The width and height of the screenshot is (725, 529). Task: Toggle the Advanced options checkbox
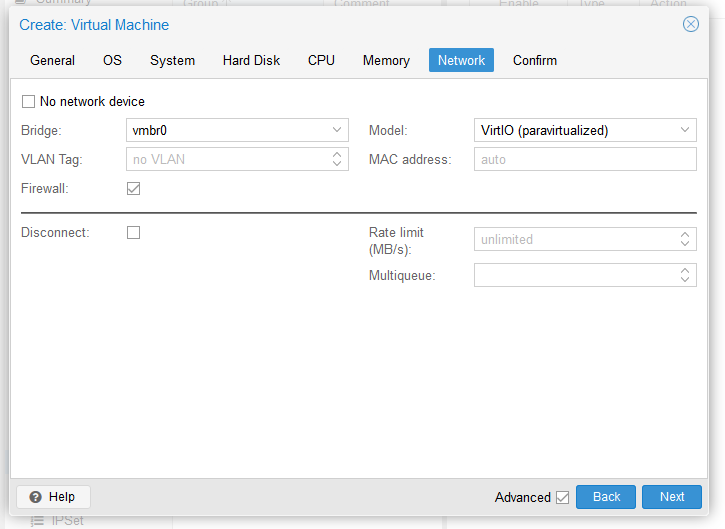(562, 497)
